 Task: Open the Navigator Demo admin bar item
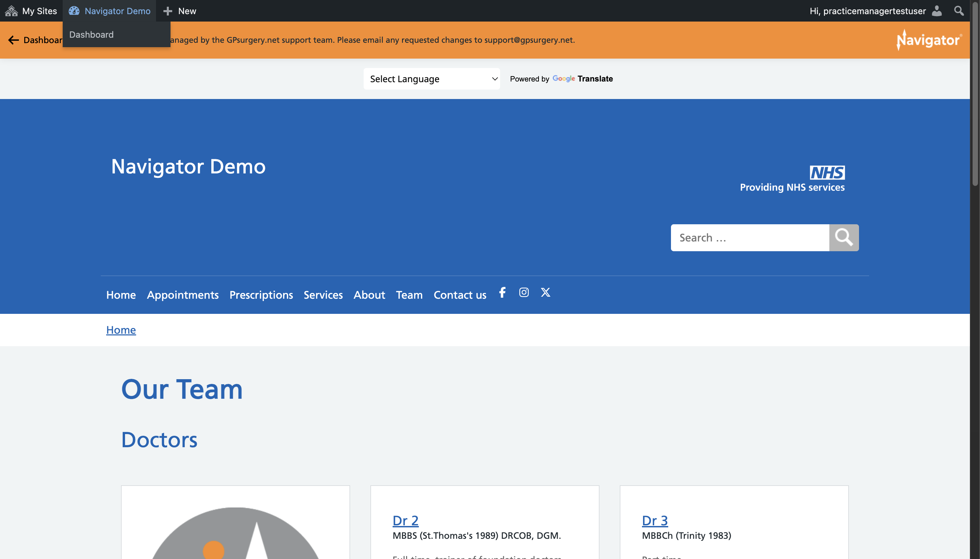(110, 11)
